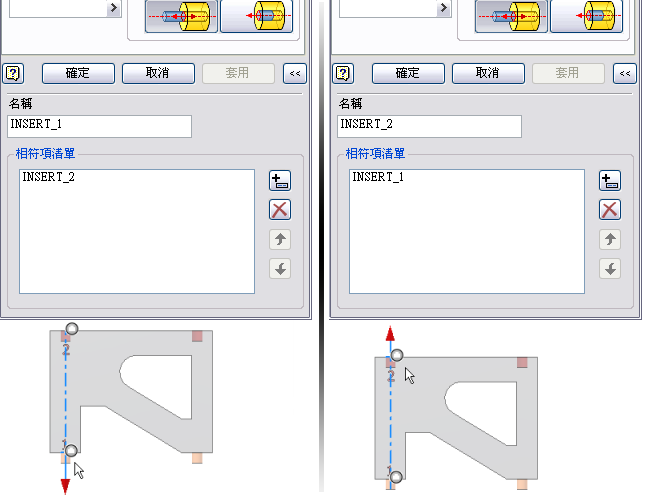Collapse right dialog with << button
Image resolution: width=645 pixels, height=499 pixels.
pyautogui.click(x=625, y=74)
